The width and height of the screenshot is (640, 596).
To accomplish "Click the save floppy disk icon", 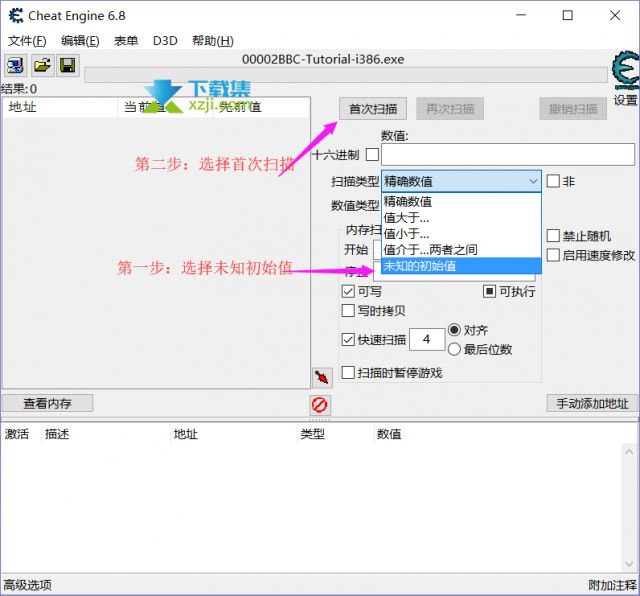I will coord(68,65).
